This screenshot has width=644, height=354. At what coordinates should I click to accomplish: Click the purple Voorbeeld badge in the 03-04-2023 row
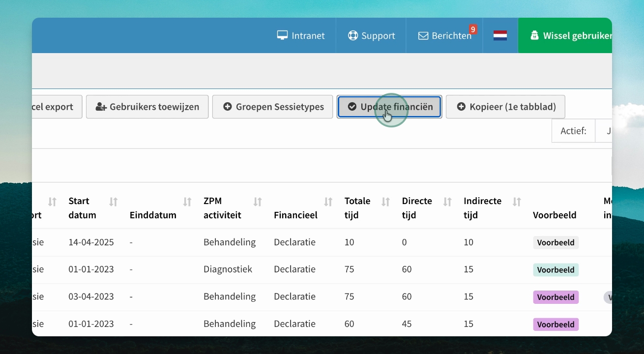point(556,297)
